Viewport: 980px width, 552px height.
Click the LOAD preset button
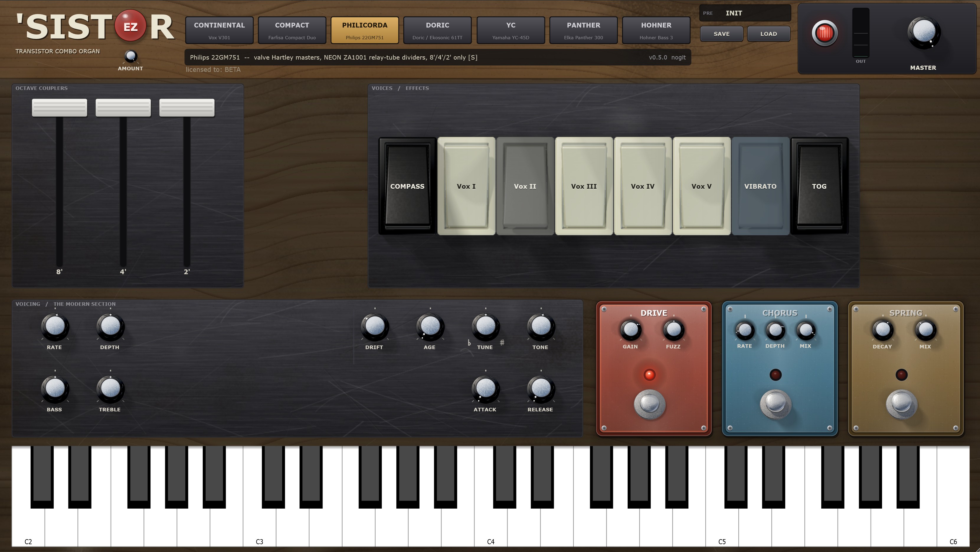pos(769,34)
